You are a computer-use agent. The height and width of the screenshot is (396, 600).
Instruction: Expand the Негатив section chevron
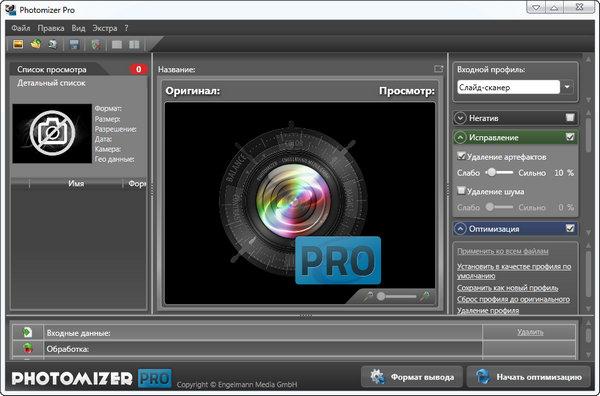click(x=460, y=118)
